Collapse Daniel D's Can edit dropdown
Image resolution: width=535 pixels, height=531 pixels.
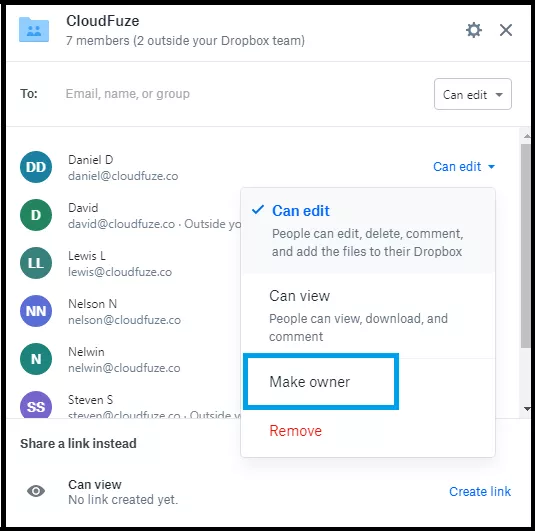click(464, 167)
